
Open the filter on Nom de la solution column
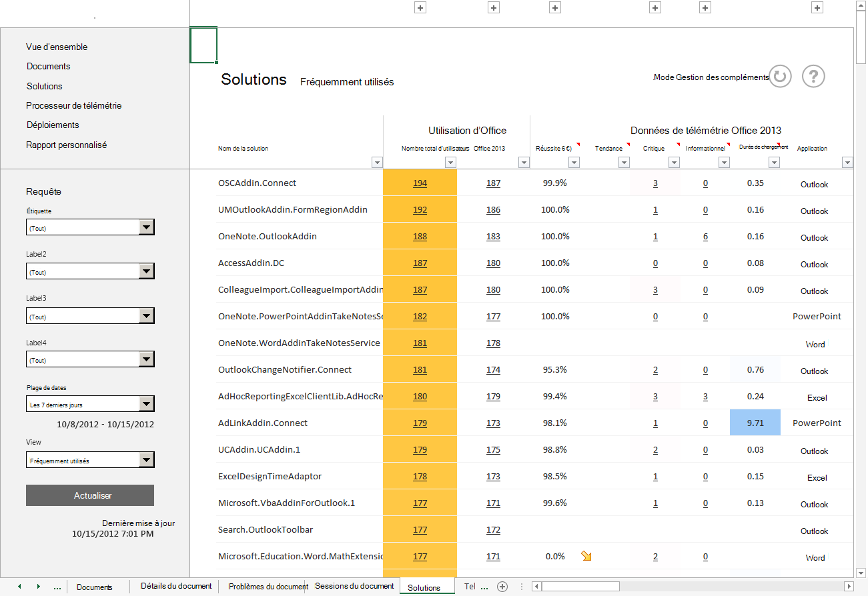click(x=377, y=162)
